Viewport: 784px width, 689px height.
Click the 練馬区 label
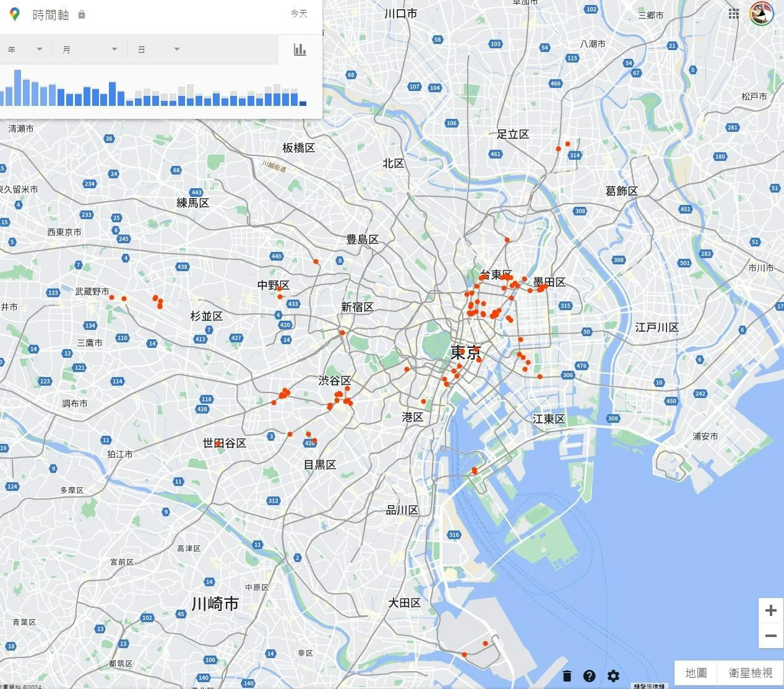[x=193, y=202]
